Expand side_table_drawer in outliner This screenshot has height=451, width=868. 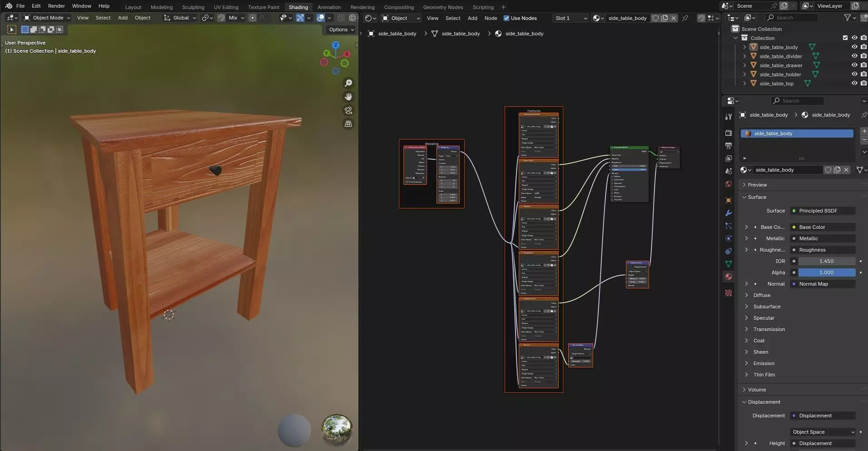pos(744,65)
